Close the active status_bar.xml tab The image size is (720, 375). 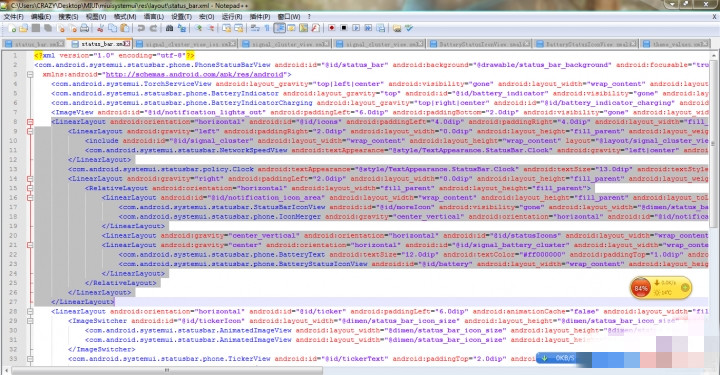127,44
